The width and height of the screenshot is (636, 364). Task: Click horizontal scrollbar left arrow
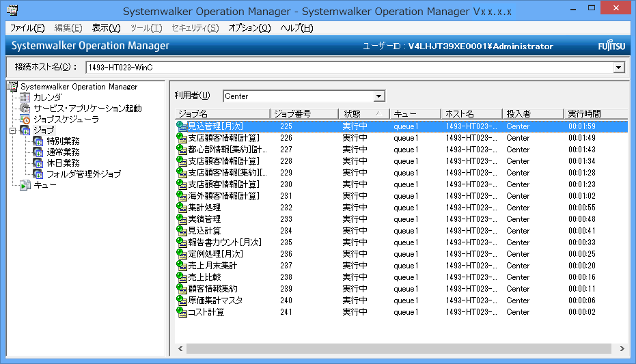(x=180, y=348)
